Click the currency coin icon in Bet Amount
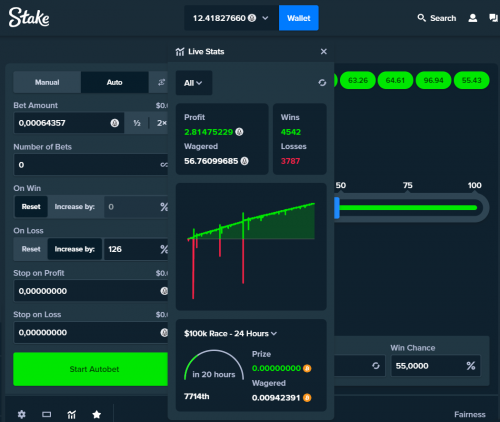This screenshot has width=500, height=422. coord(115,123)
